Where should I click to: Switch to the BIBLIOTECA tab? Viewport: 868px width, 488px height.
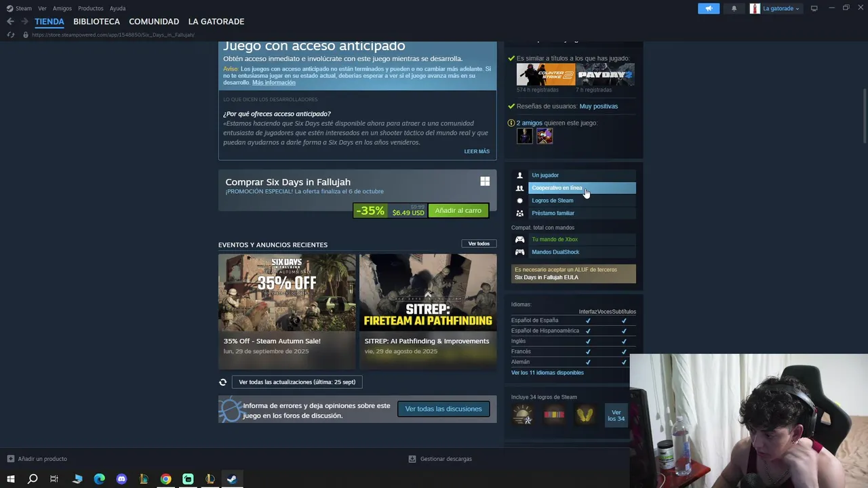(96, 22)
